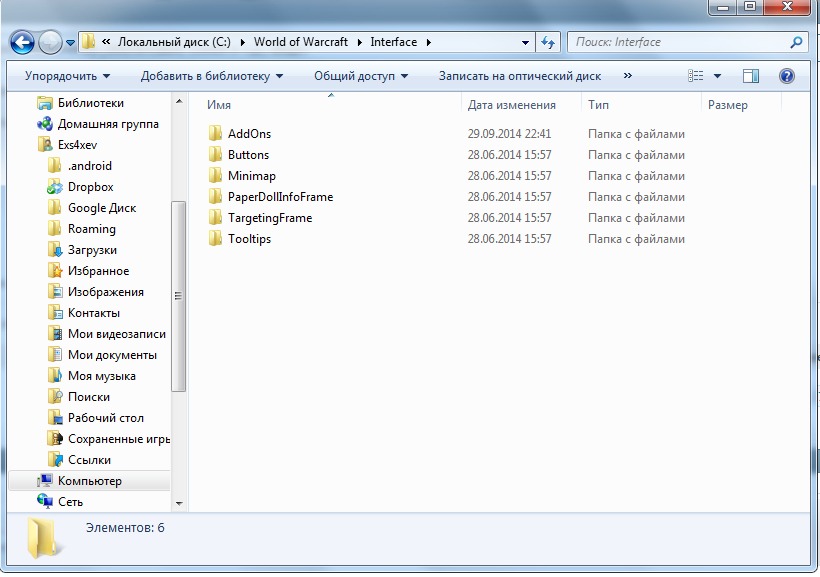Image resolution: width=820 pixels, height=577 pixels.
Task: Click the Back navigation arrow button
Action: [x=22, y=43]
